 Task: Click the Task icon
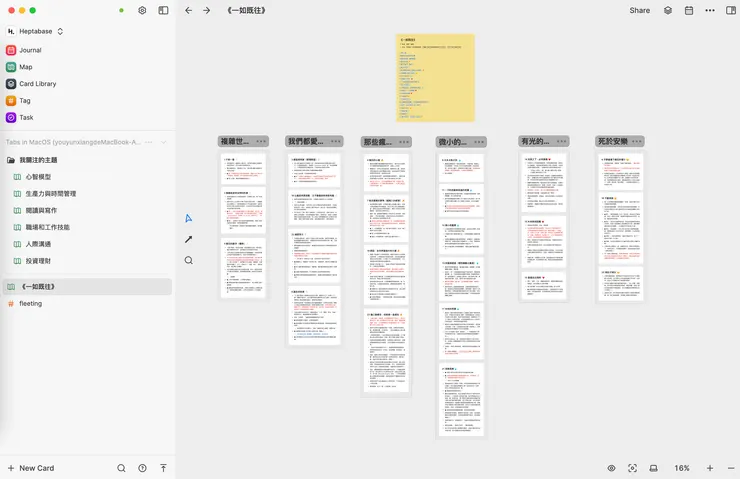[11, 118]
